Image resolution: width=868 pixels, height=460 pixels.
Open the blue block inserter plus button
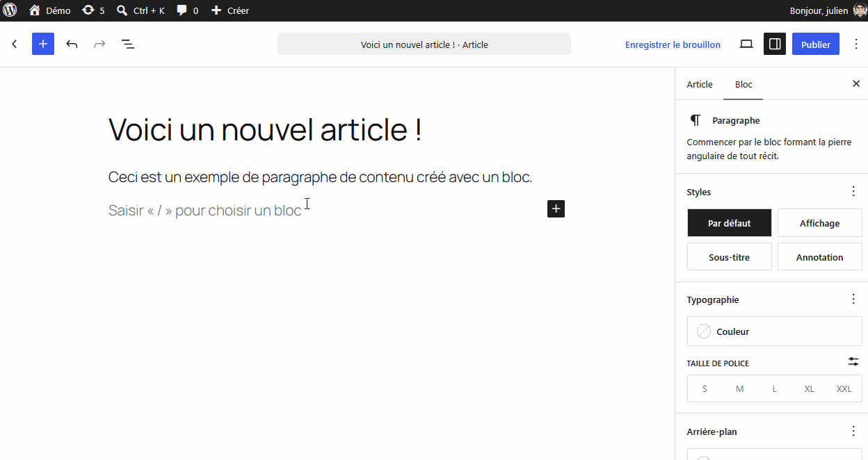(x=43, y=44)
